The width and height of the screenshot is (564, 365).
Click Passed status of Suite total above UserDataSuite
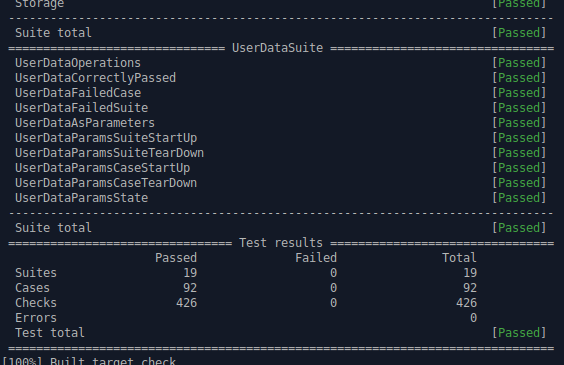tap(519, 33)
